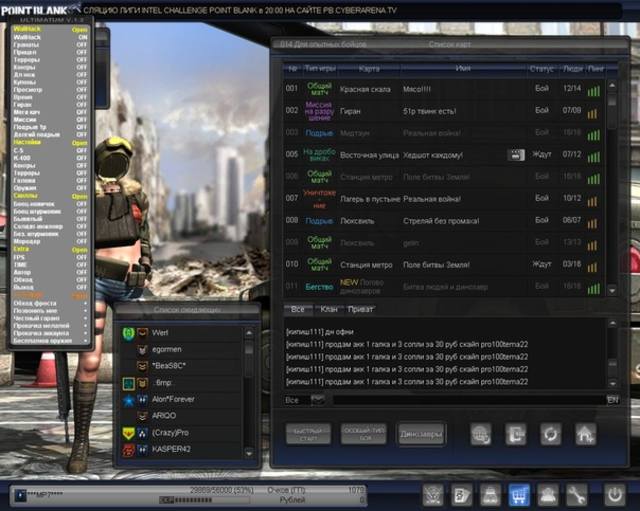Open settings with the wrench icon
The height and width of the screenshot is (511, 640).
tap(577, 494)
